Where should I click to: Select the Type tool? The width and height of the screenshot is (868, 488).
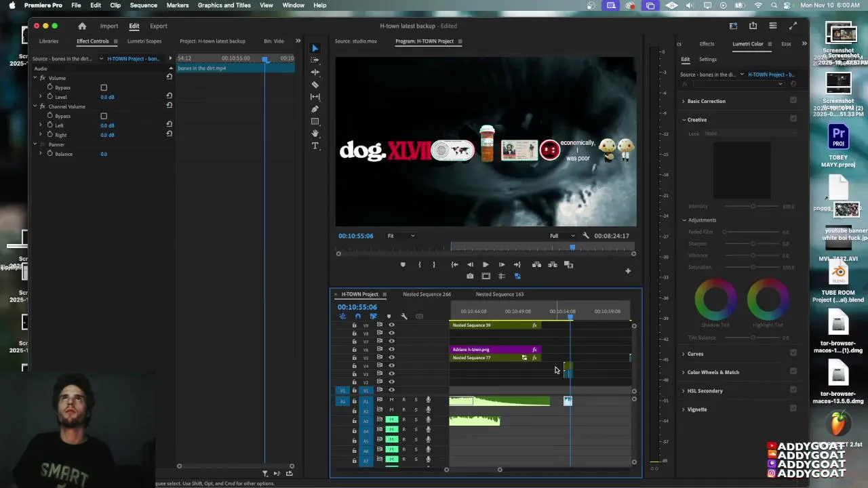tap(315, 146)
